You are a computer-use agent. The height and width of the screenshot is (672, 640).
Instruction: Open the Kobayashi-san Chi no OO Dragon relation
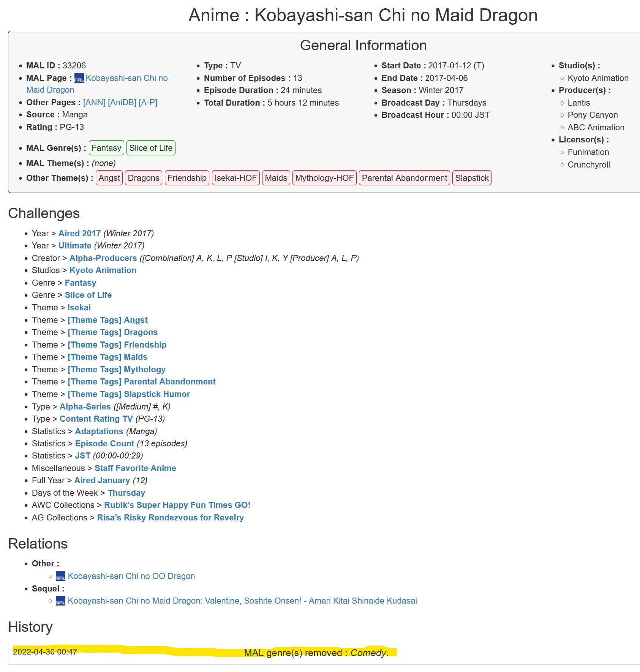tap(131, 576)
